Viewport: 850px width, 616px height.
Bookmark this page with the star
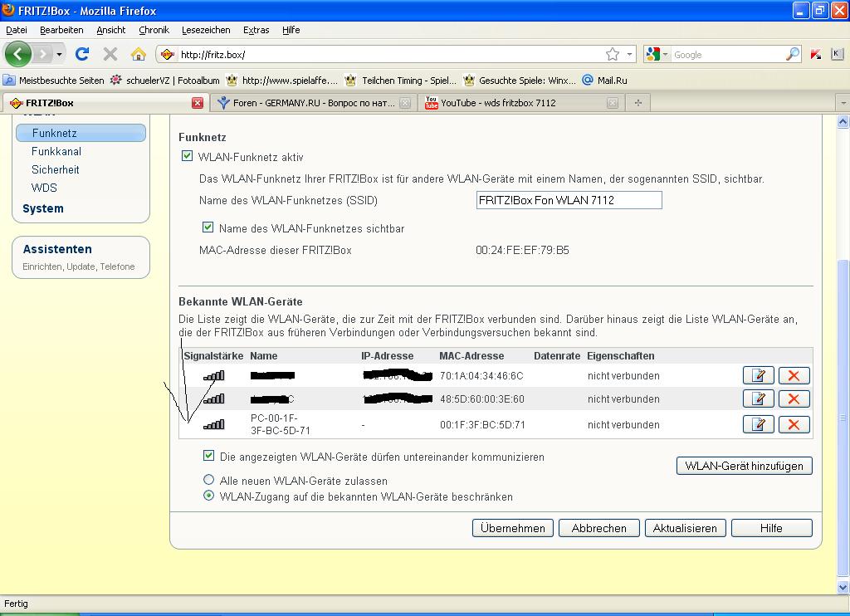[613, 54]
